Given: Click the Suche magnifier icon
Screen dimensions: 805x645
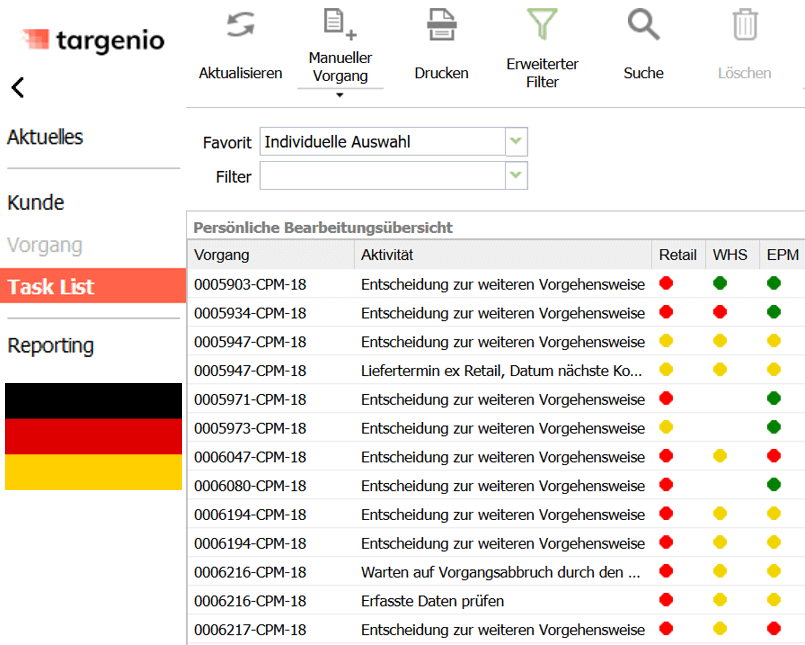Looking at the screenshot, I should (x=644, y=25).
